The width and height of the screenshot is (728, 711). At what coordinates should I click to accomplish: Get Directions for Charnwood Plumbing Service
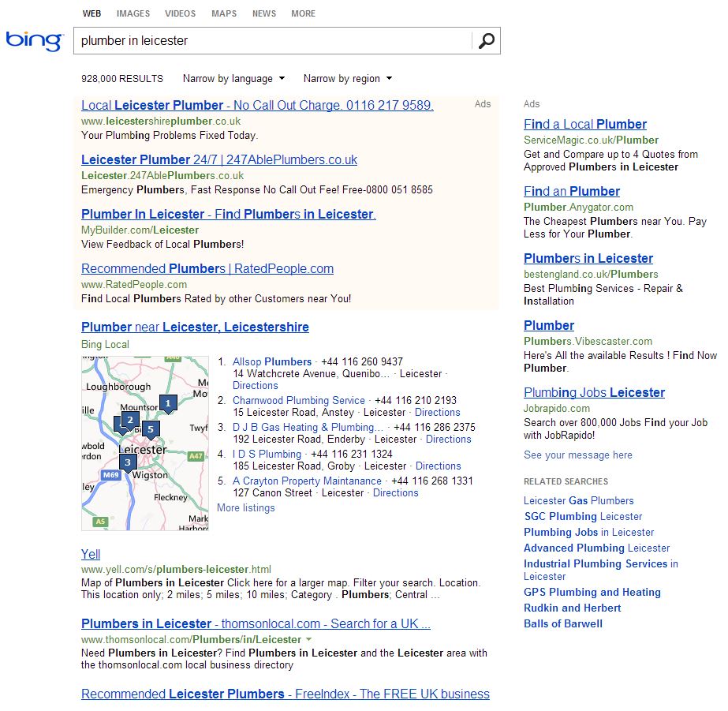click(x=437, y=412)
